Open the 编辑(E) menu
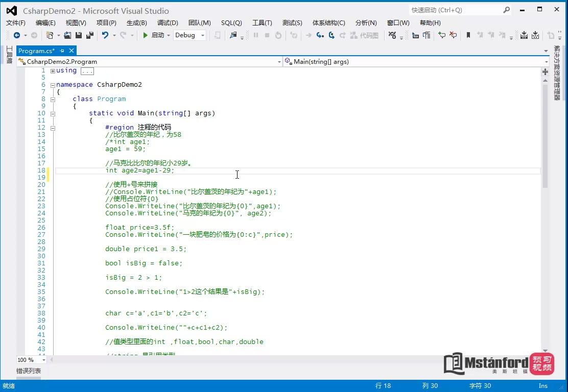Screen dimensions: 568x392 point(45,23)
